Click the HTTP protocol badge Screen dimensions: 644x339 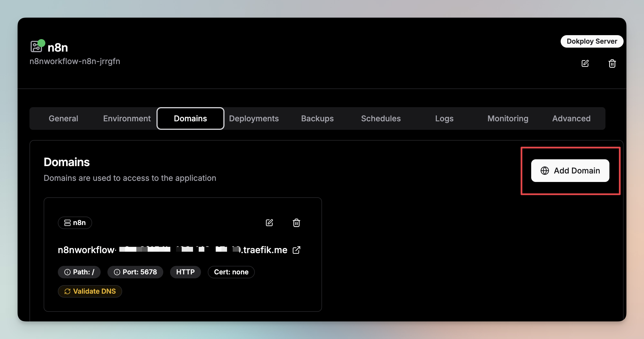[185, 272]
